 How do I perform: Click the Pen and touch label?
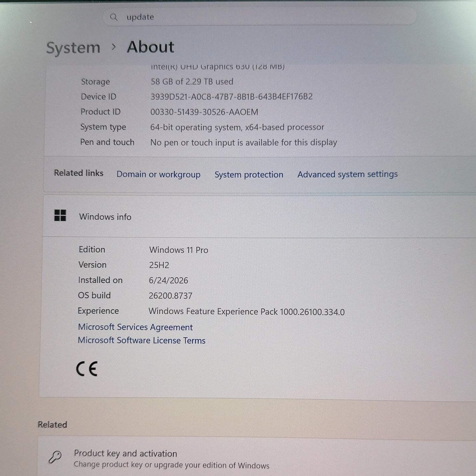click(107, 142)
